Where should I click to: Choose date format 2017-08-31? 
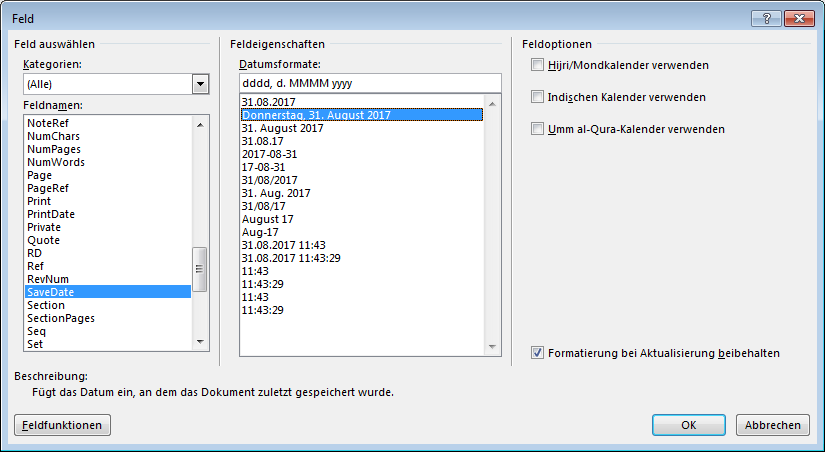[269, 154]
